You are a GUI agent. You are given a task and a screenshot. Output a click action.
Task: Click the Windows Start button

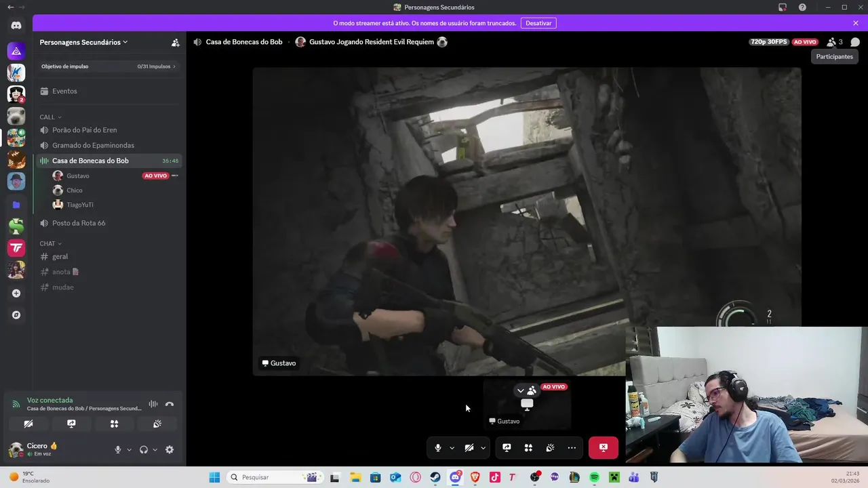[x=214, y=477]
